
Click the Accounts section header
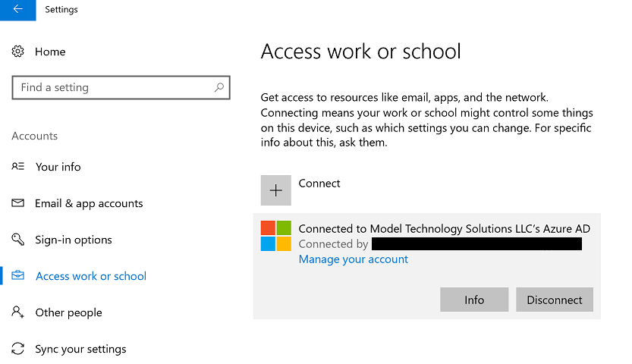click(x=35, y=136)
